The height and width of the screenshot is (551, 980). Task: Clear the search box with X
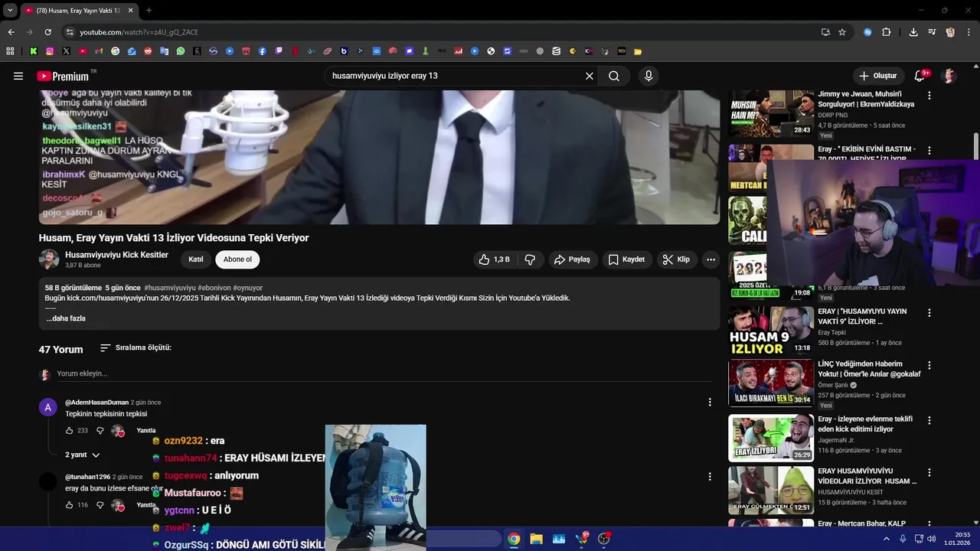pyautogui.click(x=590, y=76)
